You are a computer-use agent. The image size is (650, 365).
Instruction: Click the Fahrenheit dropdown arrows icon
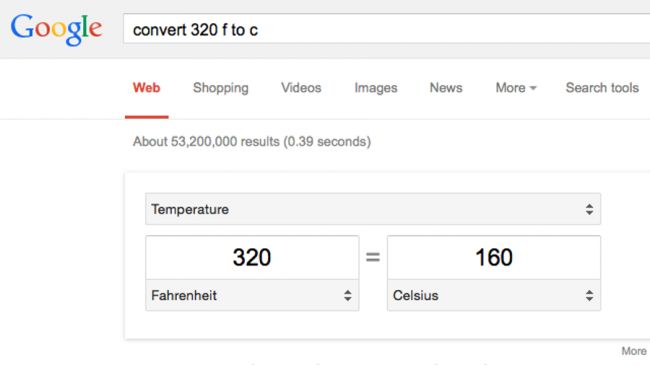tap(347, 295)
